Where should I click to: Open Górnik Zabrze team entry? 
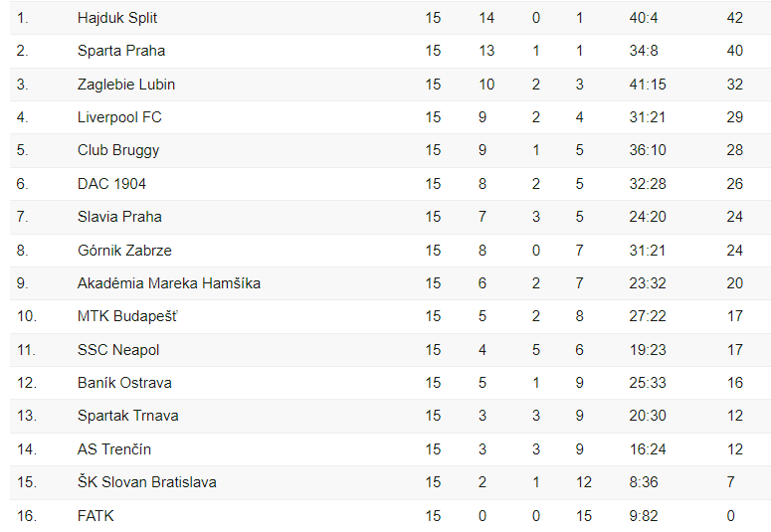point(124,251)
